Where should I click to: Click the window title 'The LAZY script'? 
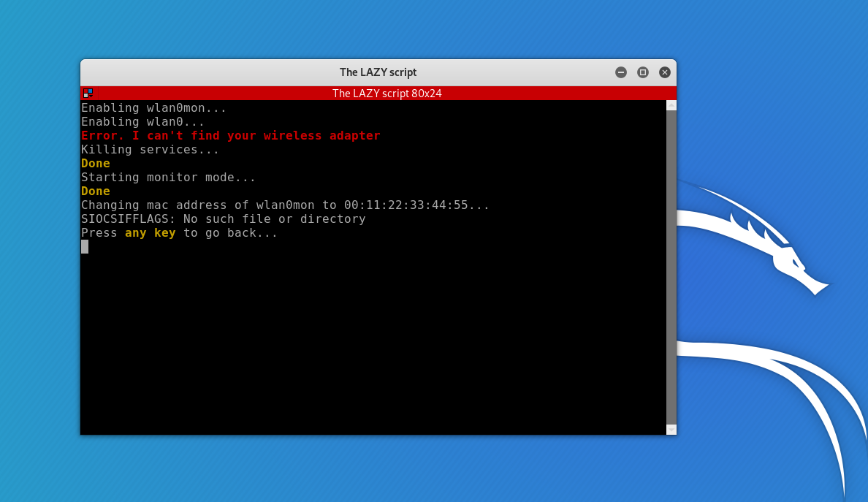coord(378,72)
